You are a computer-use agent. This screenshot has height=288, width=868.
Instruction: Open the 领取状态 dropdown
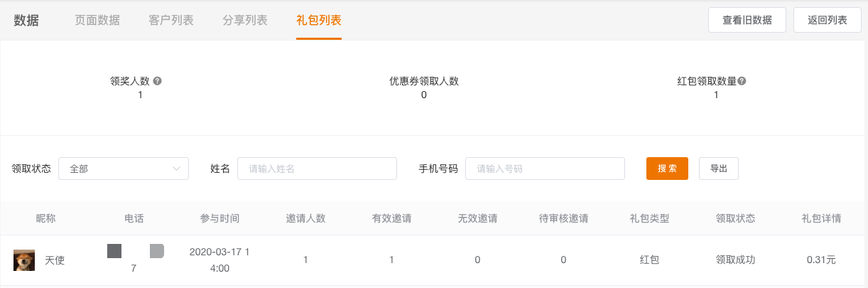pos(123,169)
